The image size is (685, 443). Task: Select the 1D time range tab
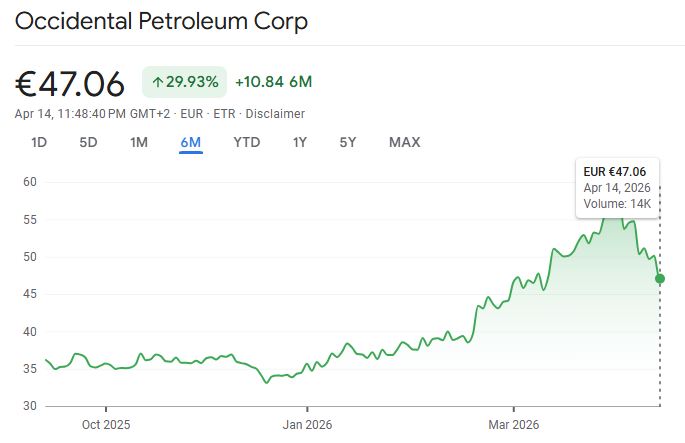(x=39, y=142)
